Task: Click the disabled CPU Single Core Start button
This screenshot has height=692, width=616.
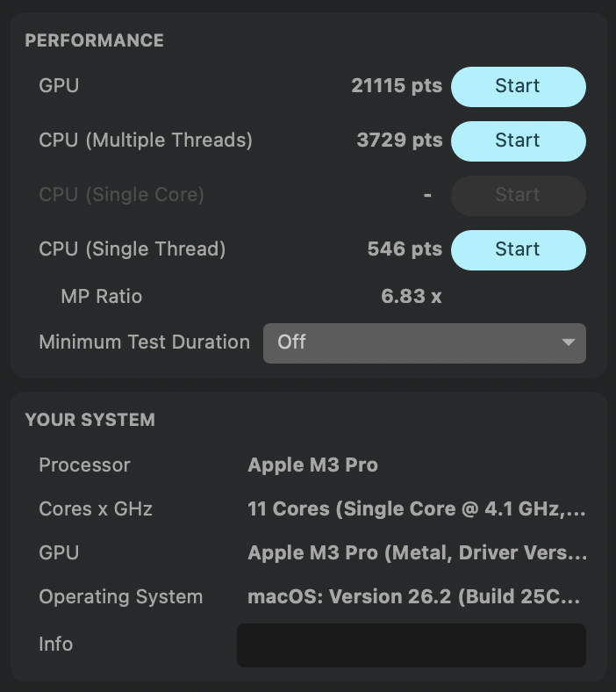Action: [x=518, y=195]
